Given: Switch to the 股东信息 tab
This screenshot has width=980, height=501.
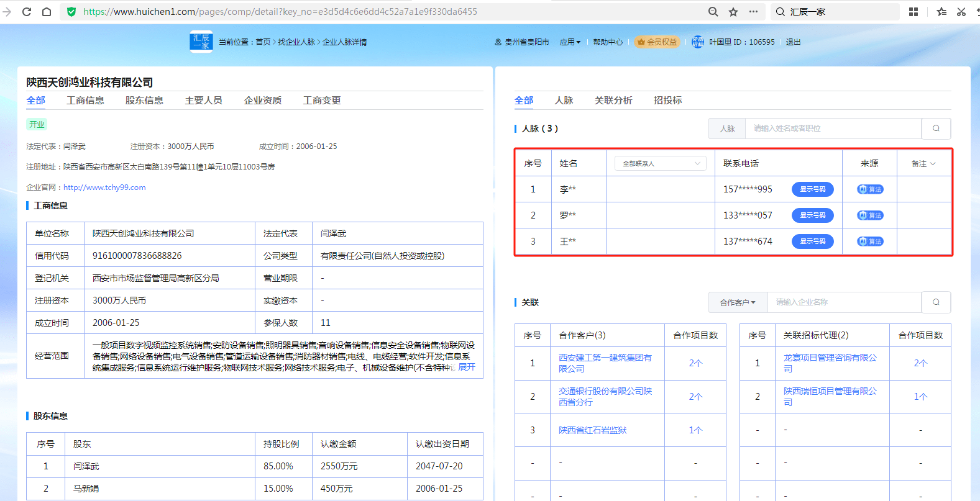Looking at the screenshot, I should (144, 100).
